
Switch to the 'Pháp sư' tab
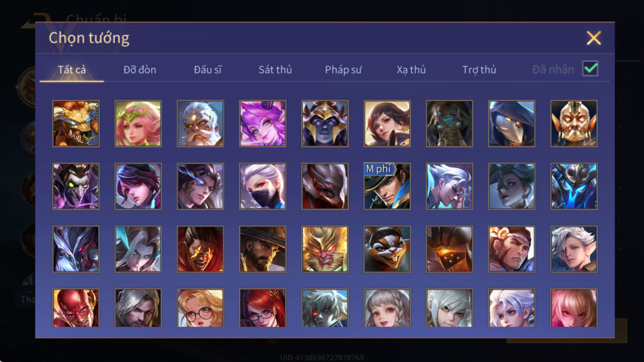pyautogui.click(x=343, y=70)
